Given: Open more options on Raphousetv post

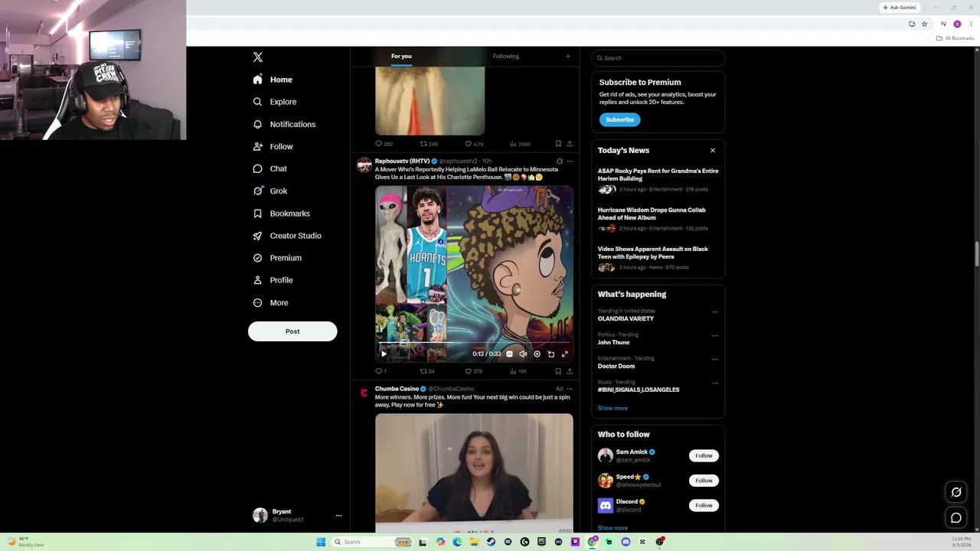Looking at the screenshot, I should (569, 161).
